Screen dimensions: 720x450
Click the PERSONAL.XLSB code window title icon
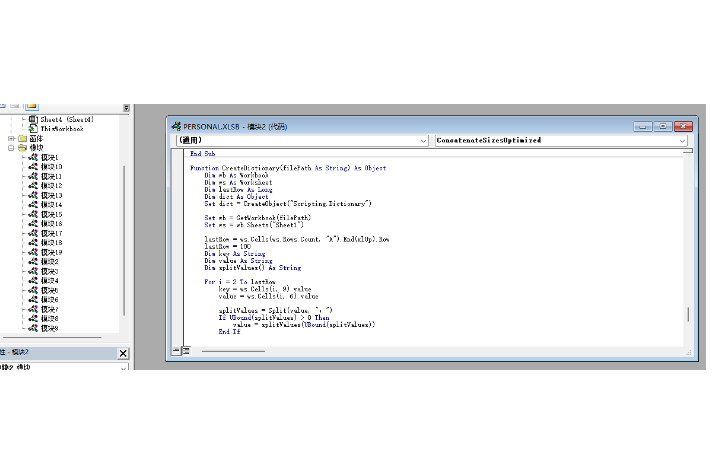tap(176, 127)
